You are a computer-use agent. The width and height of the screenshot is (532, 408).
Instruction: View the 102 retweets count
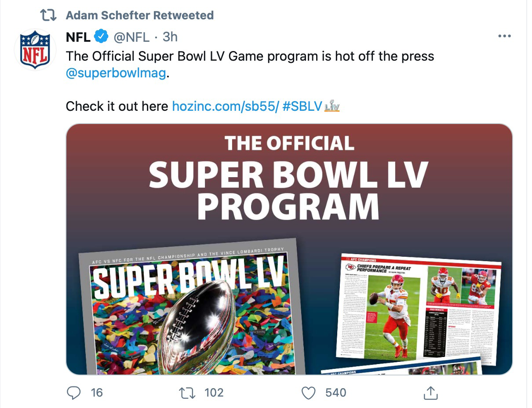(214, 393)
